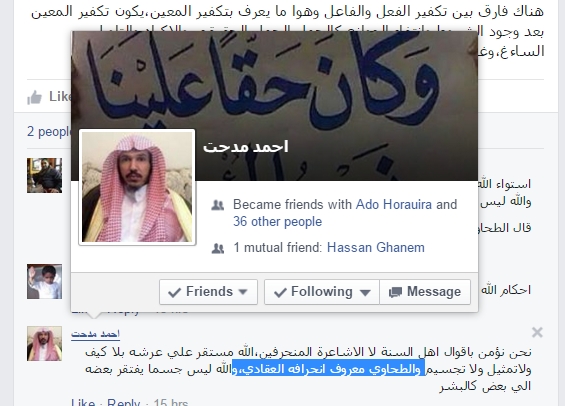Open the Ado Horauira profile link
The image size is (565, 406).
[x=394, y=205]
